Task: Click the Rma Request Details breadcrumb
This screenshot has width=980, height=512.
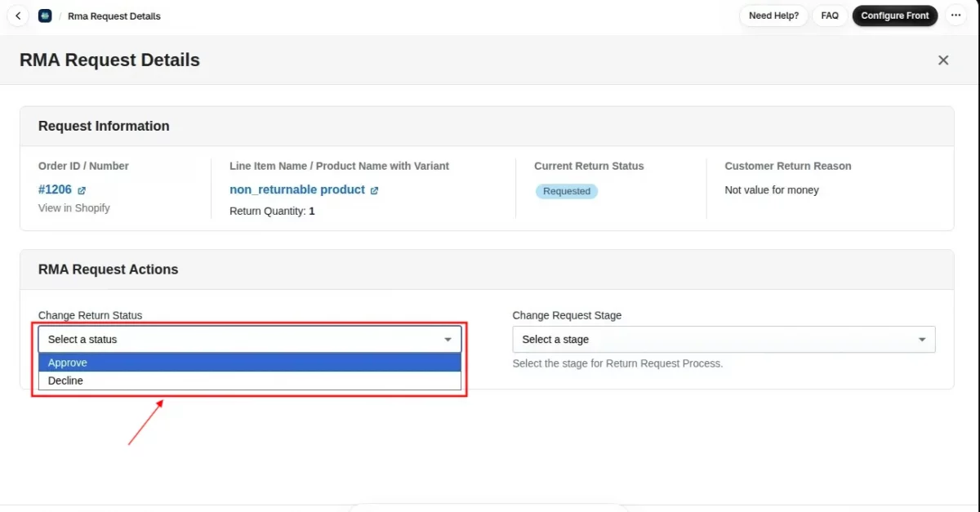Action: [114, 16]
